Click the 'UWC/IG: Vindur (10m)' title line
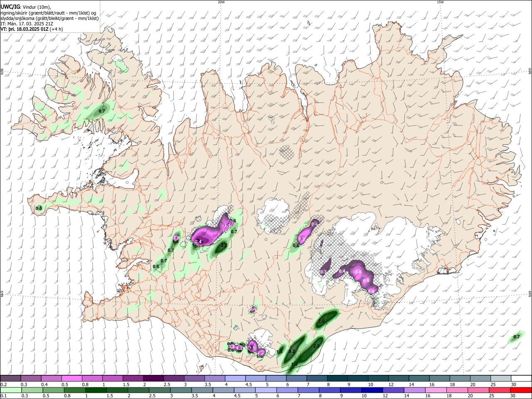This screenshot has height=399, width=532. click(x=26, y=7)
